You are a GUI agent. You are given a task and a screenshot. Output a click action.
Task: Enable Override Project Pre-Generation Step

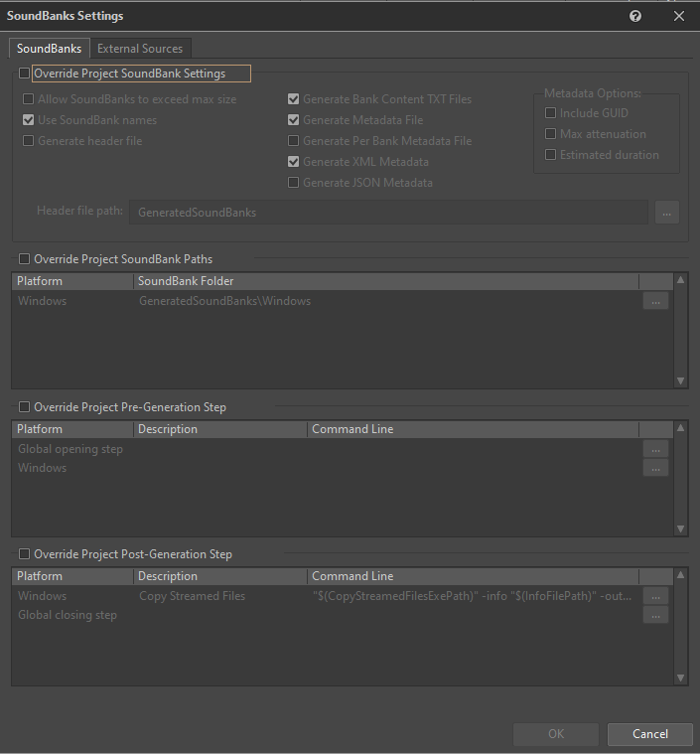(x=24, y=407)
